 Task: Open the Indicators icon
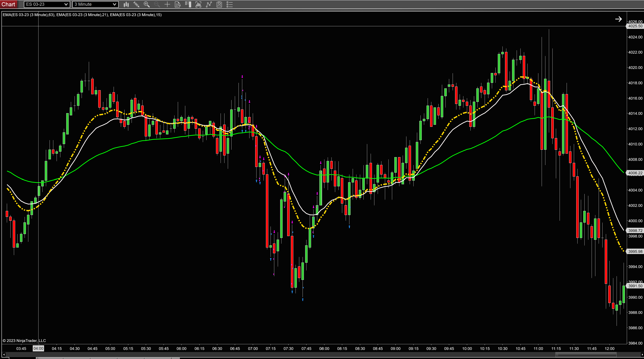[209, 4]
